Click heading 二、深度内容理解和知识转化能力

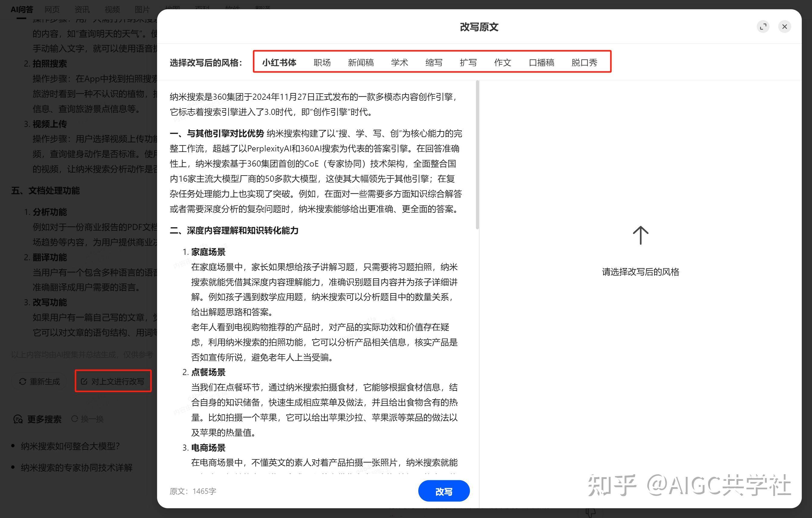point(234,231)
